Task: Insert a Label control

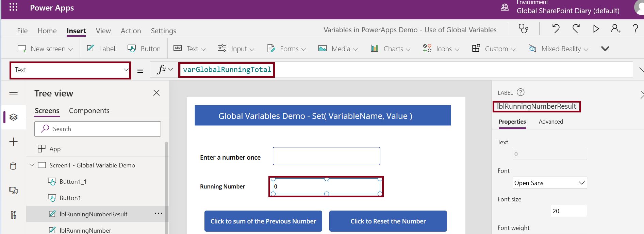Action: coord(101,49)
